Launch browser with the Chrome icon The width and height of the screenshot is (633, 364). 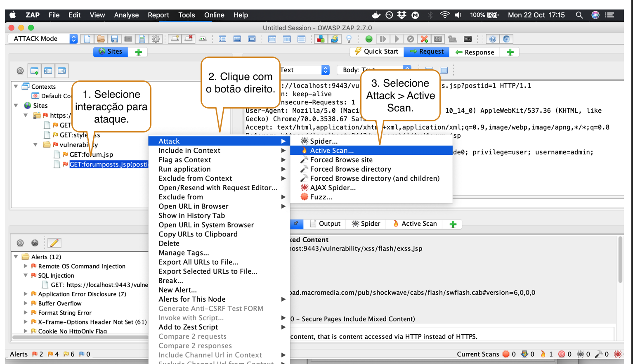click(506, 39)
